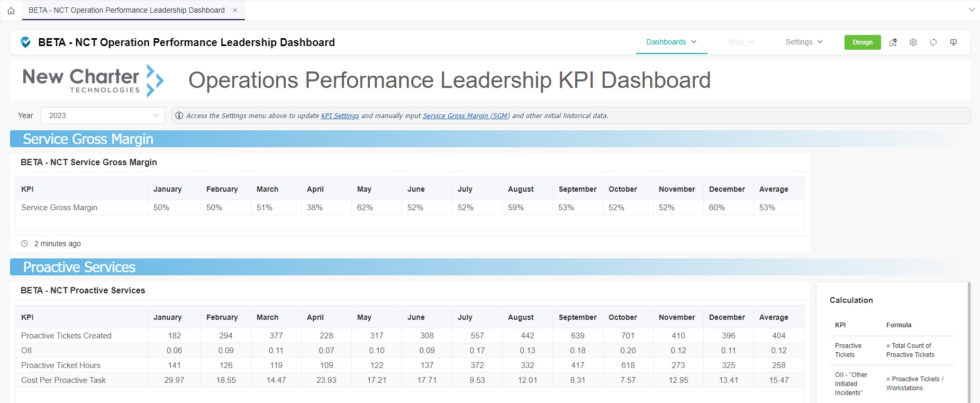Click '= Total Count of Proactive Tickets' formula

(910, 350)
